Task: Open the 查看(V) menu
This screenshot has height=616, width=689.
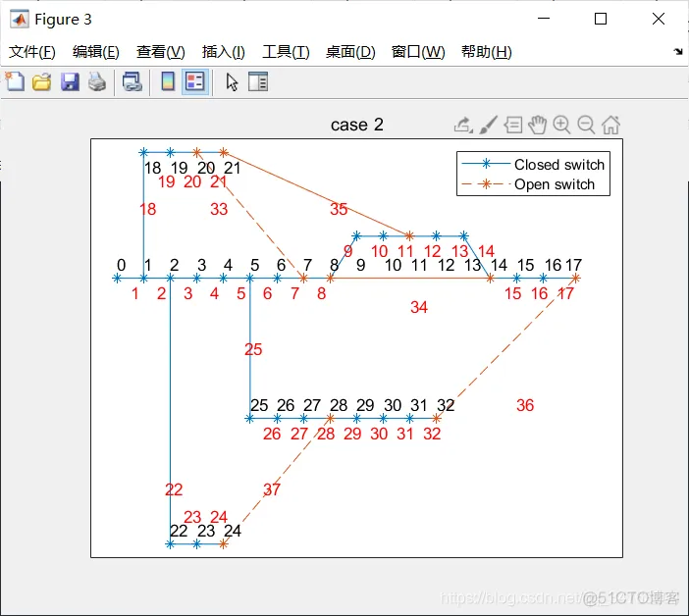Action: (161, 52)
